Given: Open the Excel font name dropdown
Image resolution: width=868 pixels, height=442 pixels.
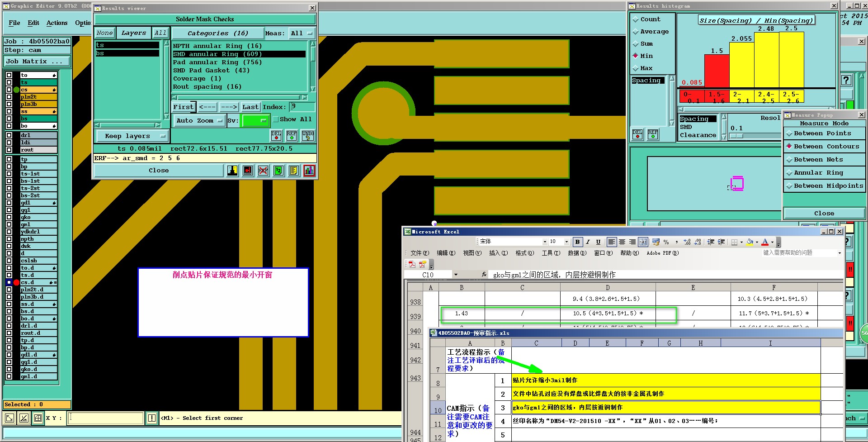Looking at the screenshot, I should coord(545,242).
